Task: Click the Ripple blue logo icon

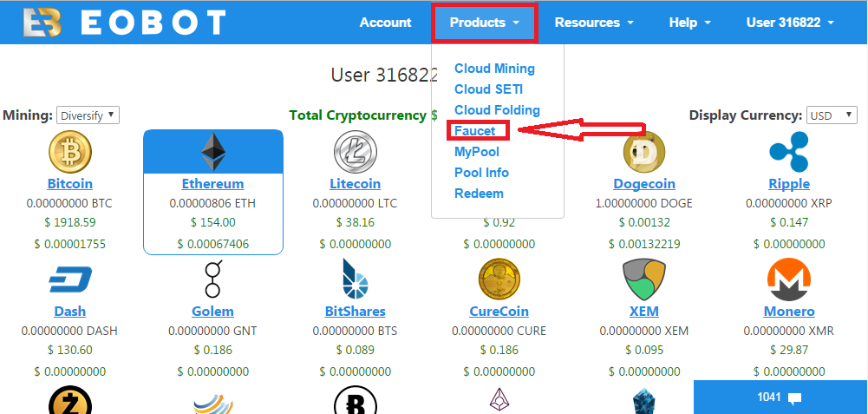Action: [789, 151]
